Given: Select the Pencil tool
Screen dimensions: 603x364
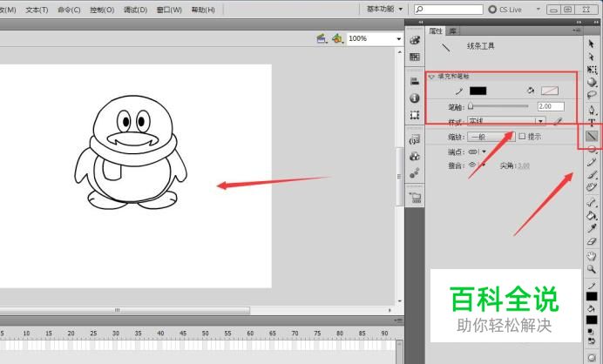Looking at the screenshot, I should 592,162.
